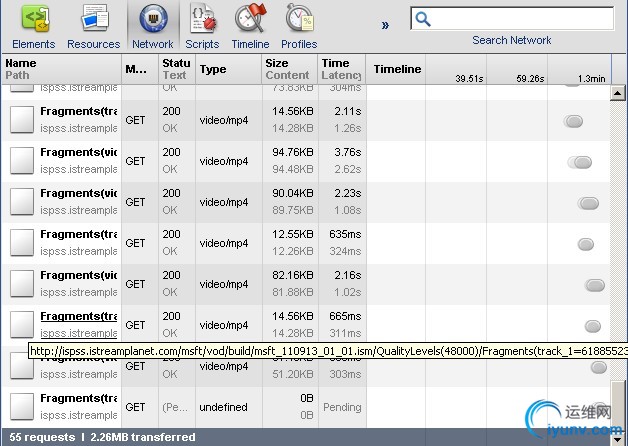Click file icon of 12.55KB request
The width and height of the screenshot is (628, 446).
point(22,243)
